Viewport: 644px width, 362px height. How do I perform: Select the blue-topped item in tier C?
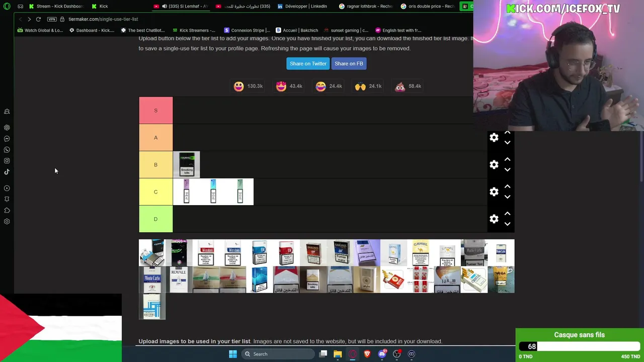click(x=213, y=192)
